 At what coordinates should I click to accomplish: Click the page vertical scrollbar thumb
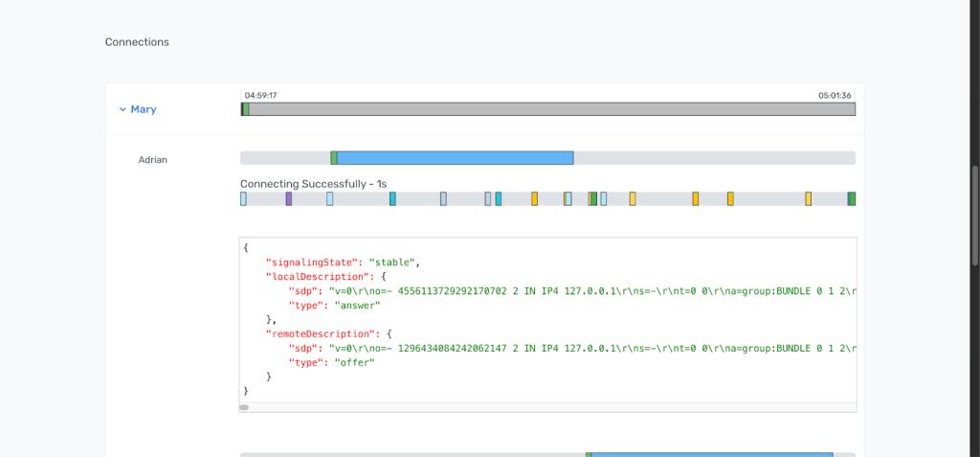click(975, 216)
